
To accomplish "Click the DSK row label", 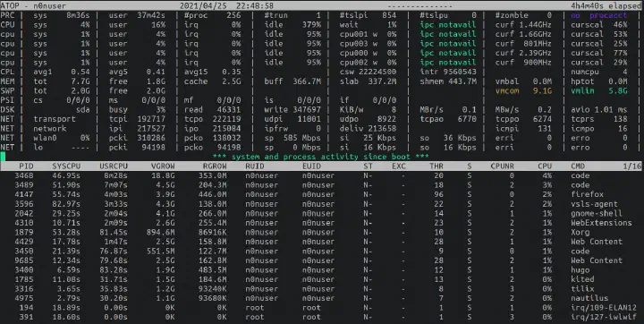I will point(7,110).
